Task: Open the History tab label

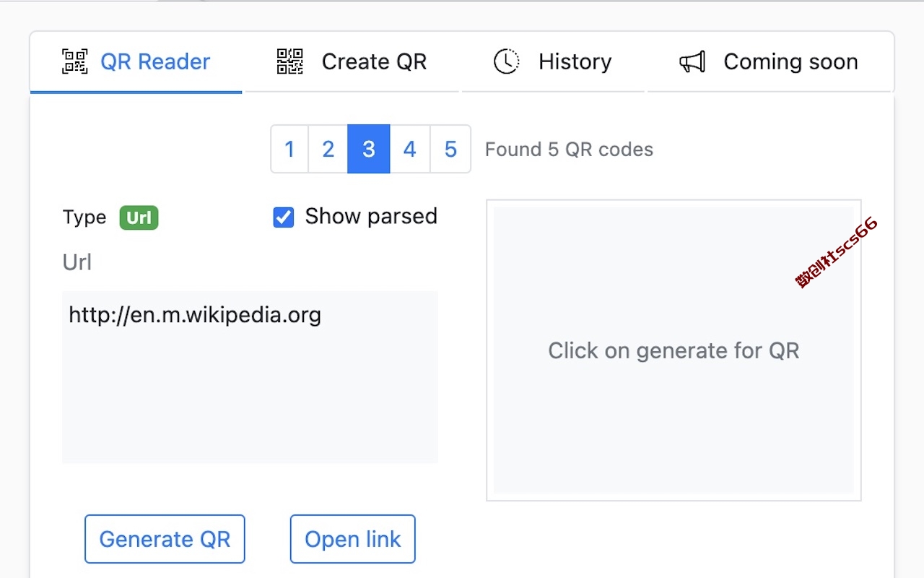Action: pyautogui.click(x=575, y=61)
